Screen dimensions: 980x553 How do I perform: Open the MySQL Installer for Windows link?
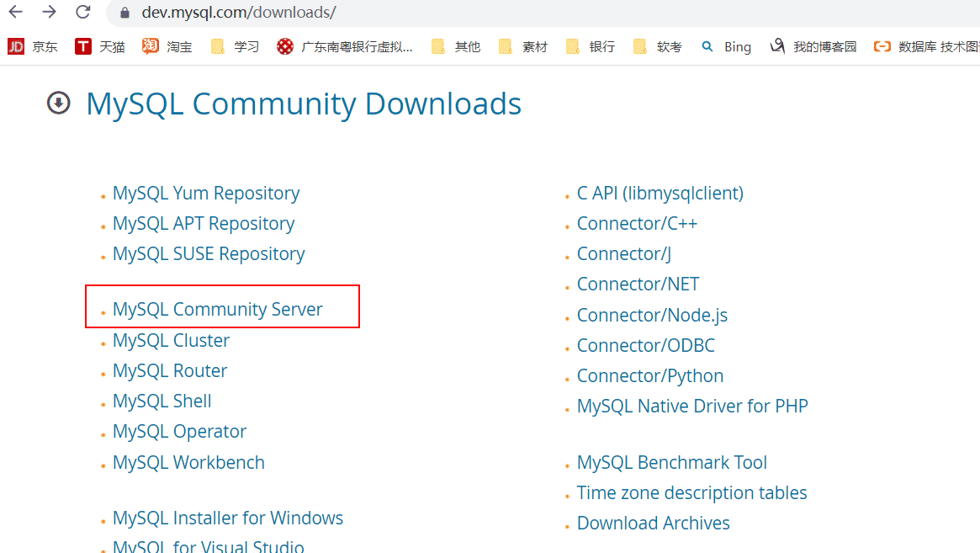228,518
